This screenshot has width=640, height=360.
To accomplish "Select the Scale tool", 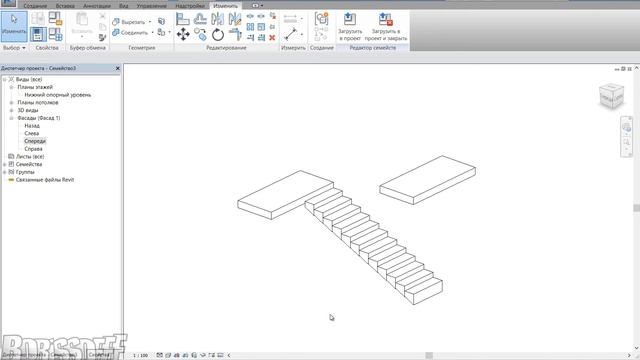I will click(x=261, y=27).
